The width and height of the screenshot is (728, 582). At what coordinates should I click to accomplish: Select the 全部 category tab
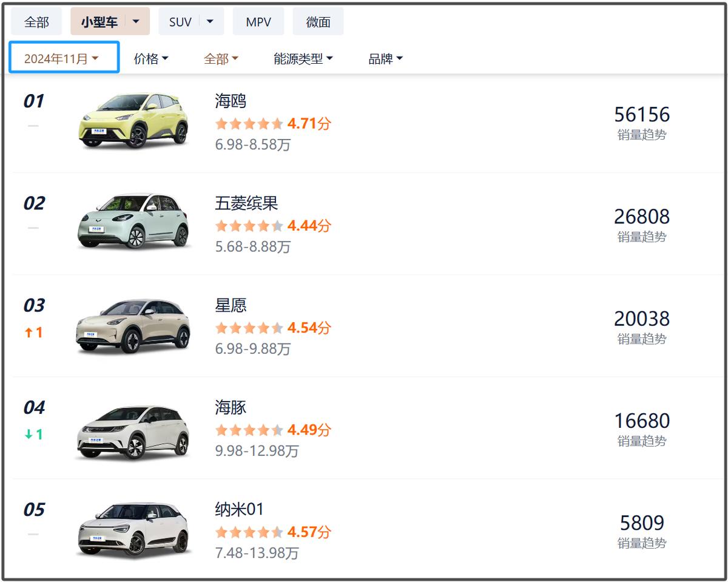(x=36, y=22)
